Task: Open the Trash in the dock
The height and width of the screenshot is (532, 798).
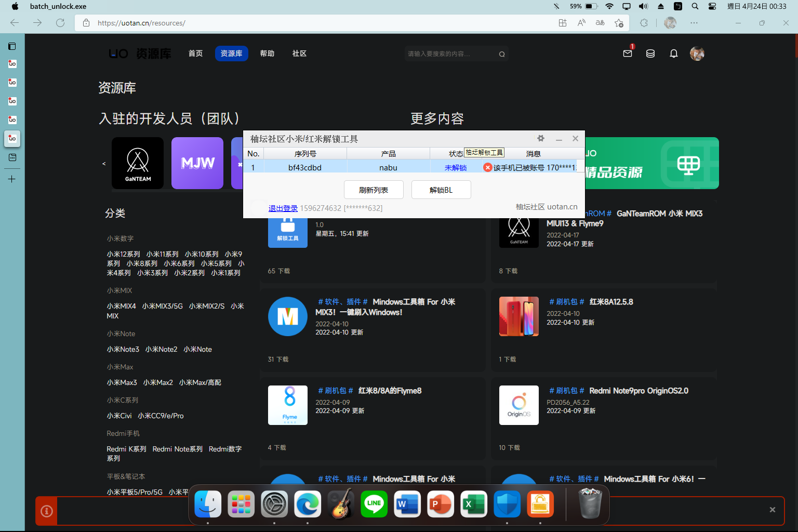Action: point(590,504)
